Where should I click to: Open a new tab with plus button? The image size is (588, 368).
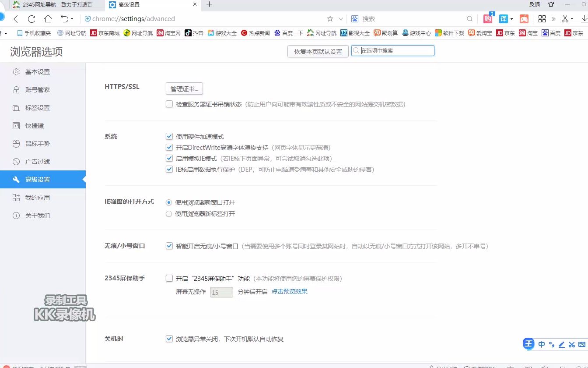coord(209,4)
